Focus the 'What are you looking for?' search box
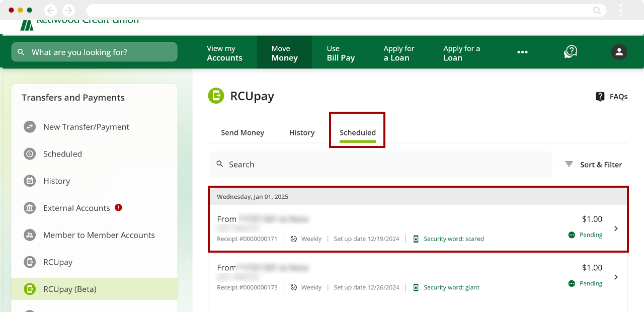Screen dimensions: 644x312 95,52
